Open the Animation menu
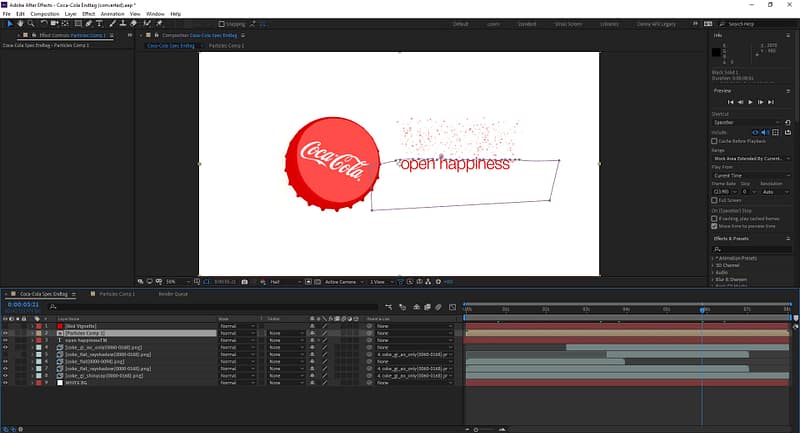The width and height of the screenshot is (800, 433). pos(112,14)
